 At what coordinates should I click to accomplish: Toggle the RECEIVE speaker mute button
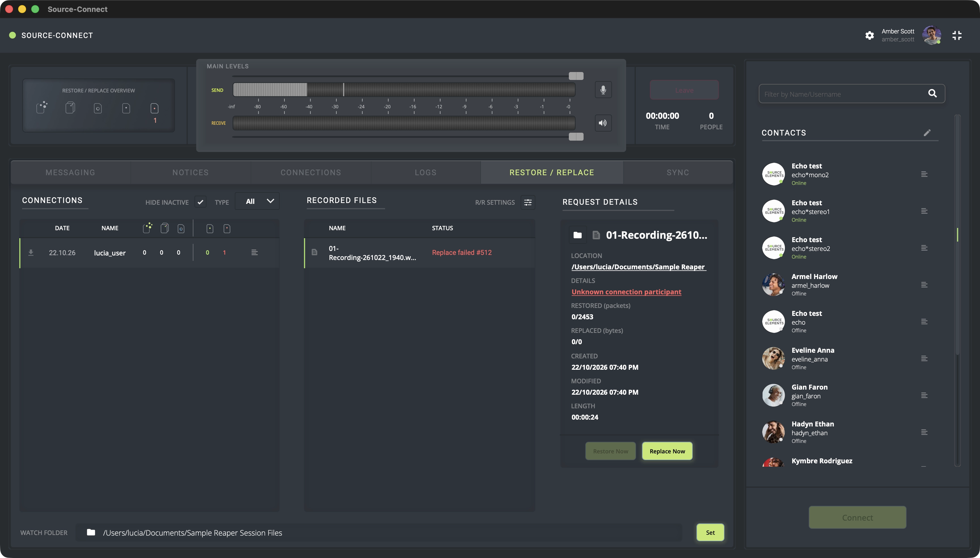tap(603, 123)
